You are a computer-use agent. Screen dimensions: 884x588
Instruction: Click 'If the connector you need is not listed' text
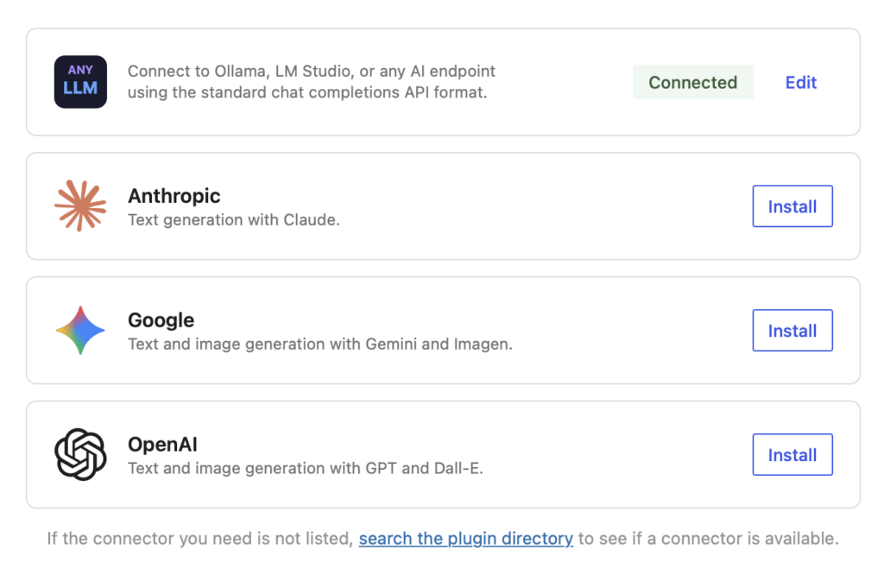click(x=199, y=539)
